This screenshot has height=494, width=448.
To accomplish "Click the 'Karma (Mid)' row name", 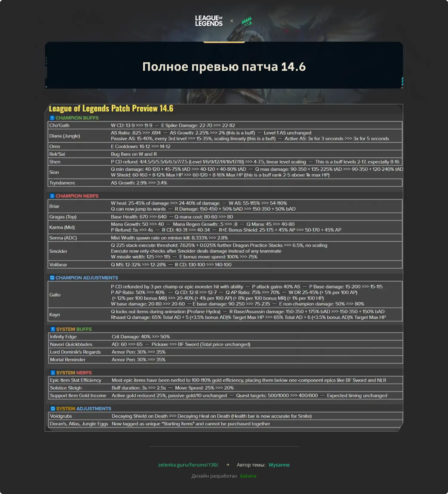I will click(x=62, y=227).
